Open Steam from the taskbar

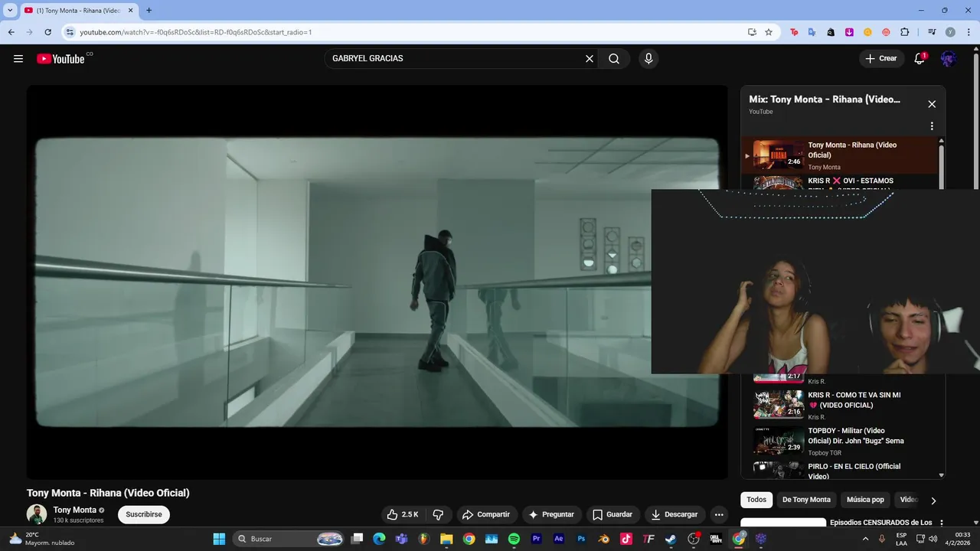[671, 539]
